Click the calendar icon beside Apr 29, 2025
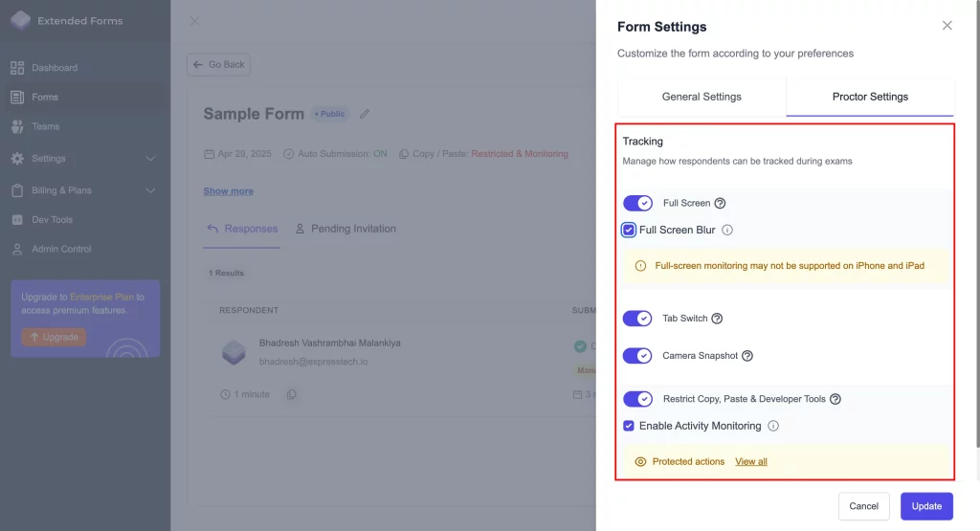980x531 pixels. click(210, 154)
